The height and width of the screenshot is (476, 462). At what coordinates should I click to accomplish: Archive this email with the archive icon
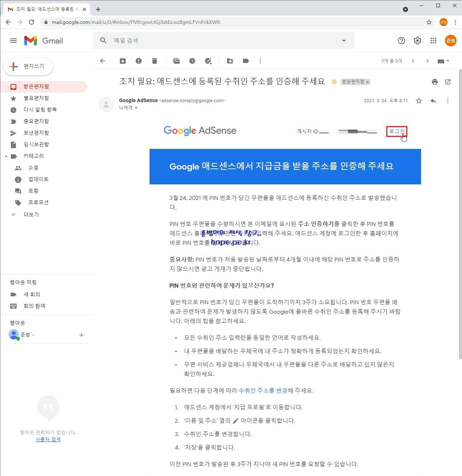(123, 61)
